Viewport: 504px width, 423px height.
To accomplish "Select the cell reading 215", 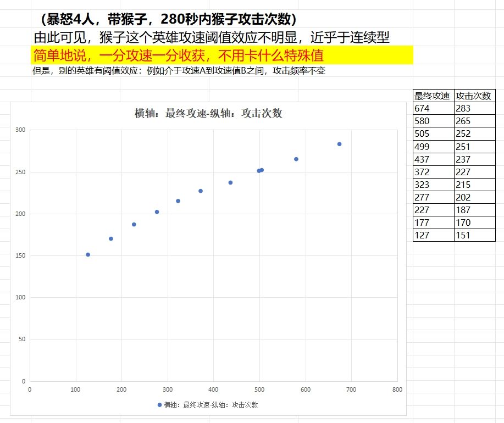I will tap(475, 185).
